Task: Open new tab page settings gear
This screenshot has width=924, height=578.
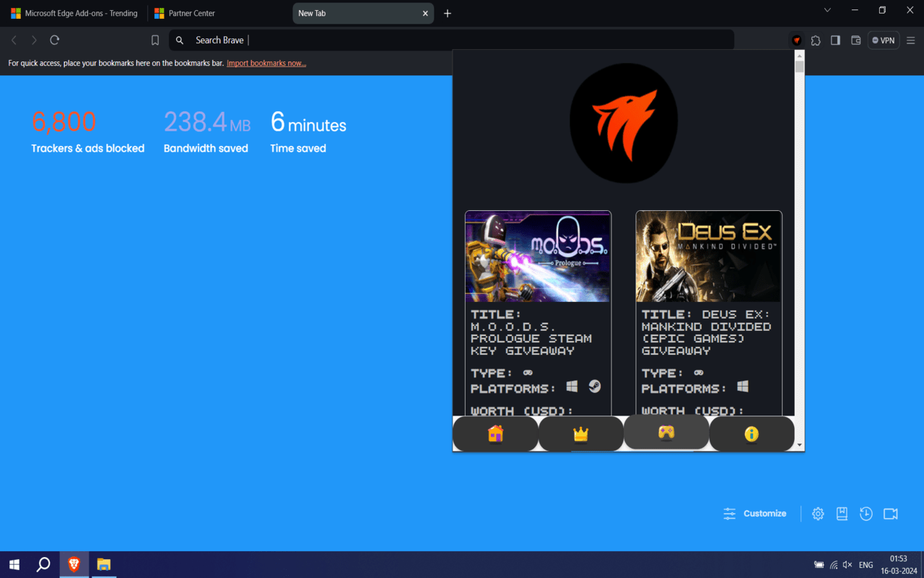Action: [818, 514]
